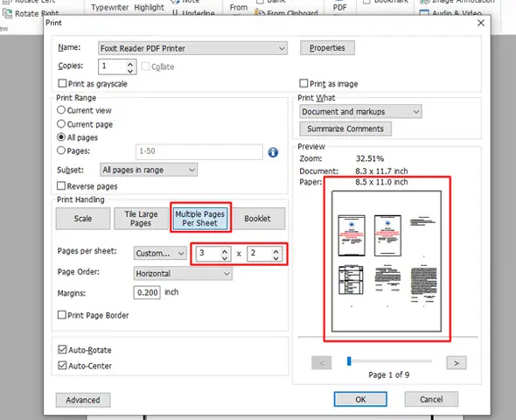Open the Advanced print settings
The image size is (516, 420).
(x=83, y=400)
